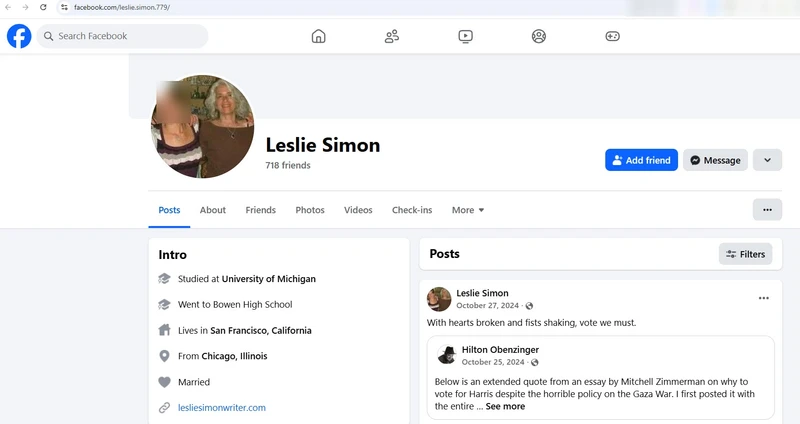Open the Video (Watch) icon
Image resolution: width=800 pixels, height=424 pixels.
tap(465, 36)
